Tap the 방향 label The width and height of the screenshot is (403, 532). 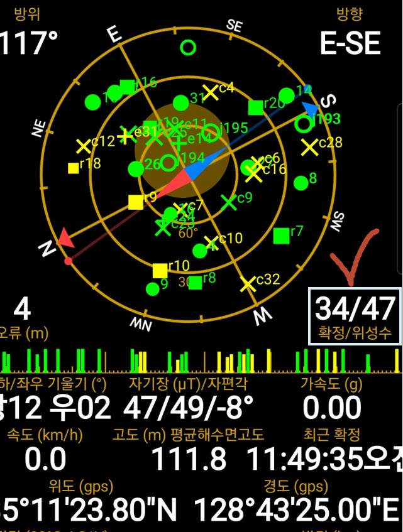pos(350,14)
